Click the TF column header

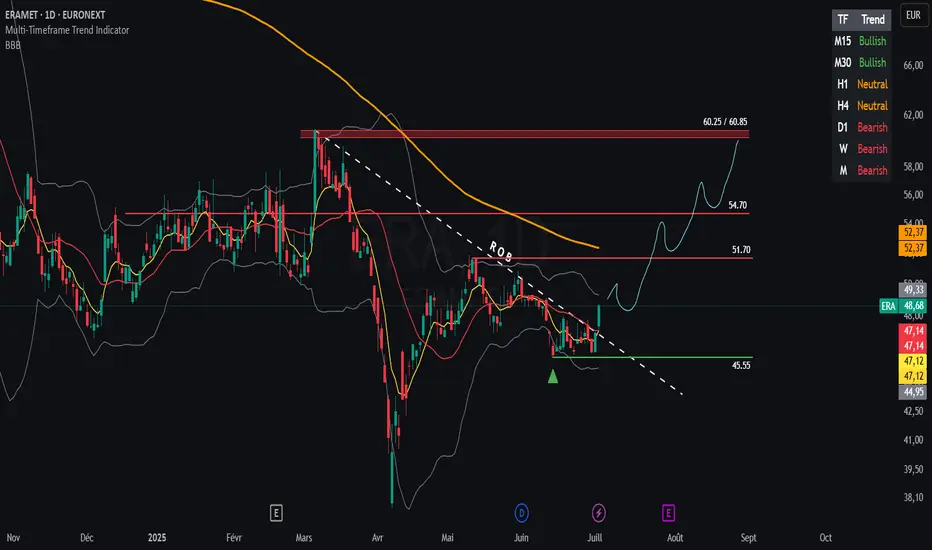click(843, 20)
